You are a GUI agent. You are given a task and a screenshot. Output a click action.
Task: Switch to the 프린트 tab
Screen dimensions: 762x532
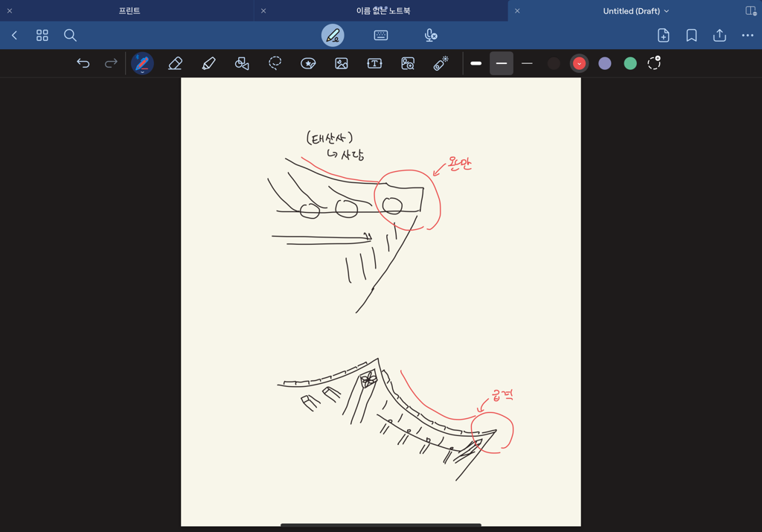[x=129, y=11]
